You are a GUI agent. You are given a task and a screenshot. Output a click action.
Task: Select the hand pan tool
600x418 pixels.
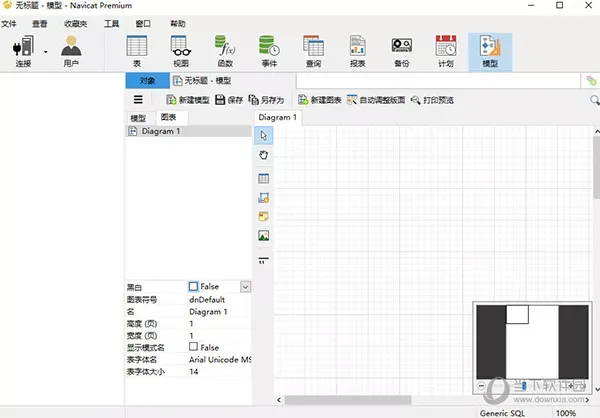coord(263,155)
